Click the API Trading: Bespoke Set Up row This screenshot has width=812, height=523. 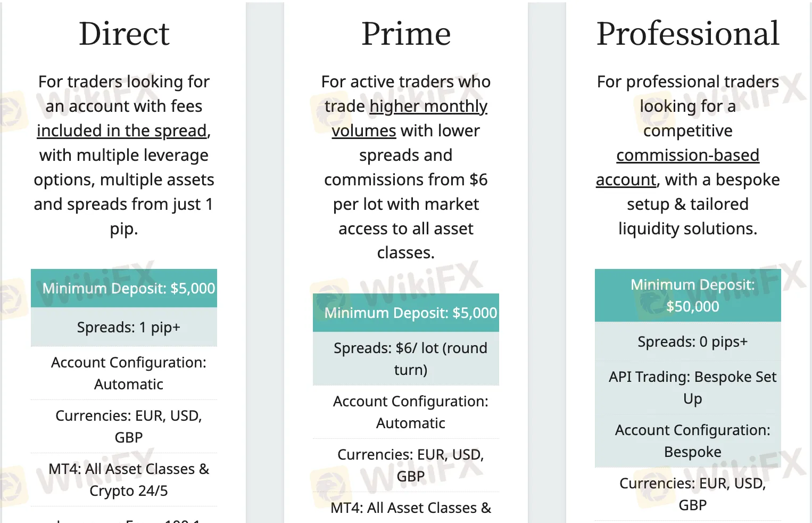click(x=687, y=387)
